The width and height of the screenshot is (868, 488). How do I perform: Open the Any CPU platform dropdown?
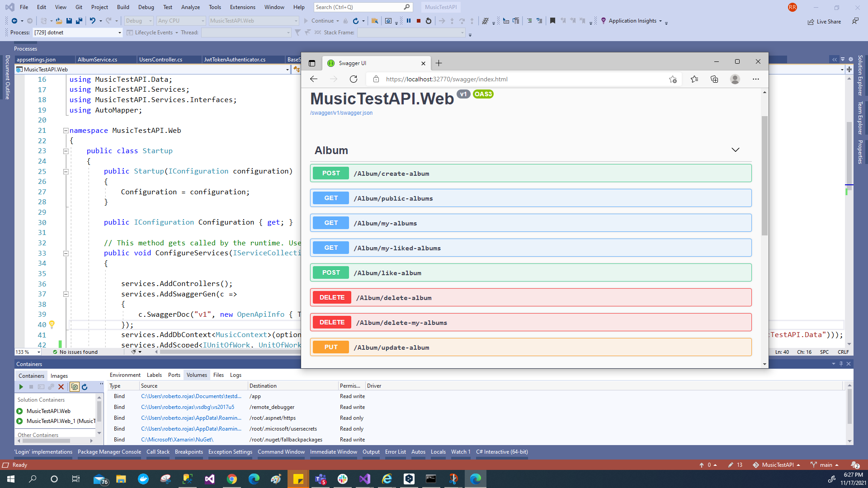181,21
